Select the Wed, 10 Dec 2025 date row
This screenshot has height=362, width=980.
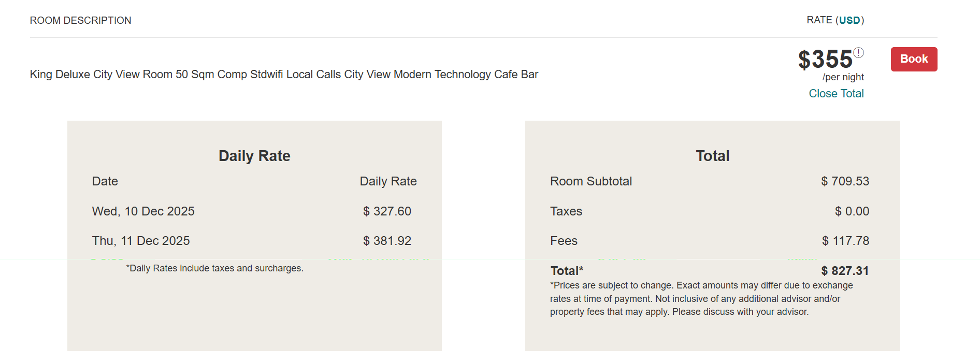click(143, 211)
